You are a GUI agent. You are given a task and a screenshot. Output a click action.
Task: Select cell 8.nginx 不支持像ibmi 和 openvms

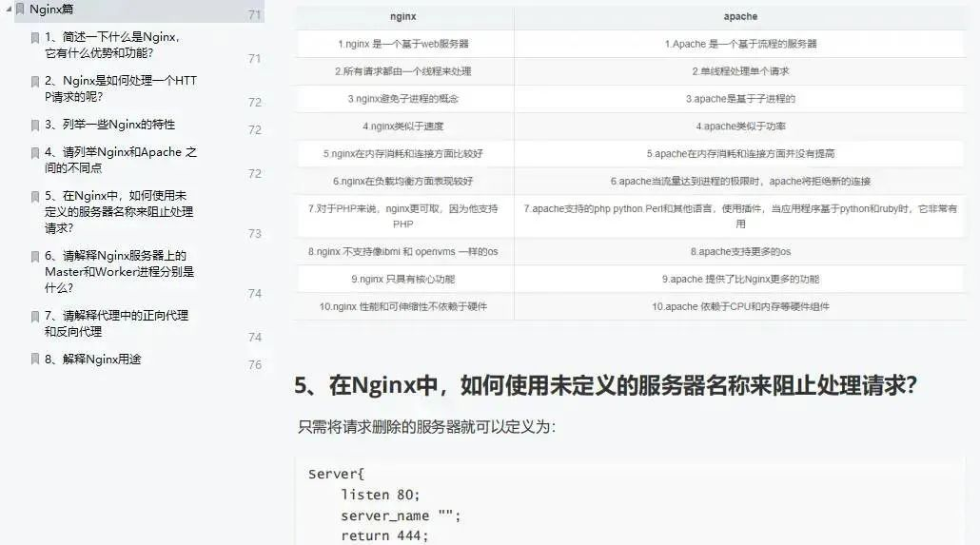[403, 252]
